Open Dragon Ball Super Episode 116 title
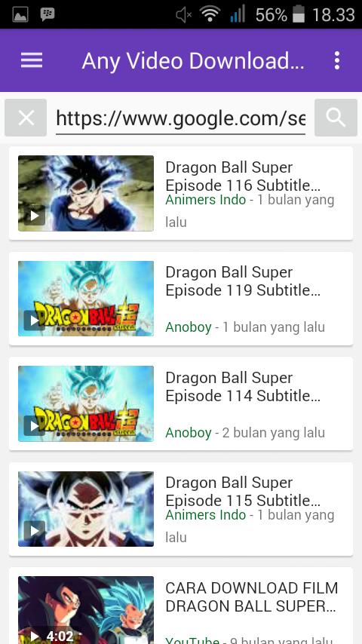This screenshot has height=644, width=362. (243, 176)
